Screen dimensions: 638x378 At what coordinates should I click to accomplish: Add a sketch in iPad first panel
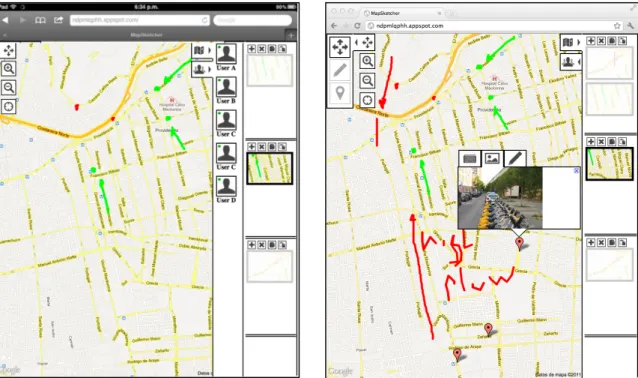pyautogui.click(x=251, y=49)
